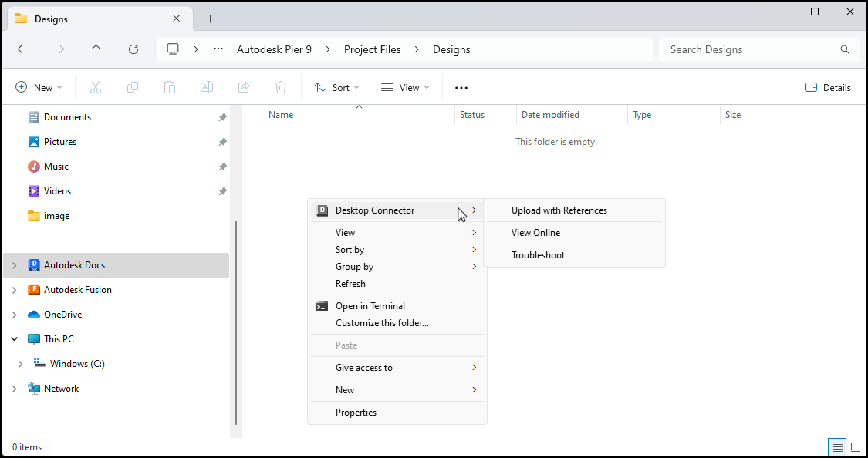Click the Search Designs input field
The width and height of the screenshot is (868, 458).
click(748, 49)
